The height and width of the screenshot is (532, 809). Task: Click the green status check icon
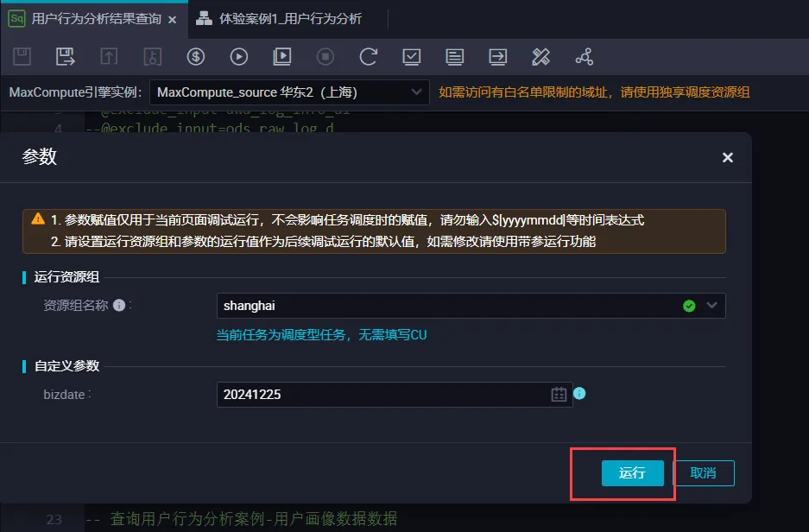tap(689, 306)
